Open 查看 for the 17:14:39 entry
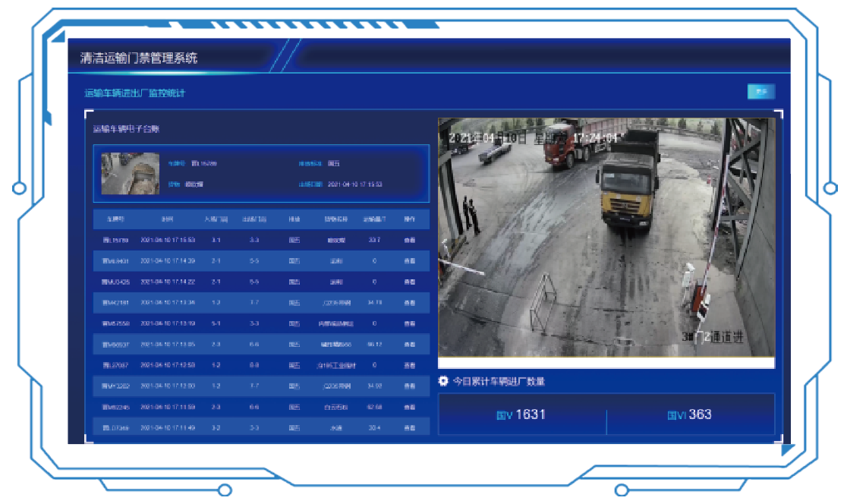This screenshot has width=847, height=504. (410, 261)
